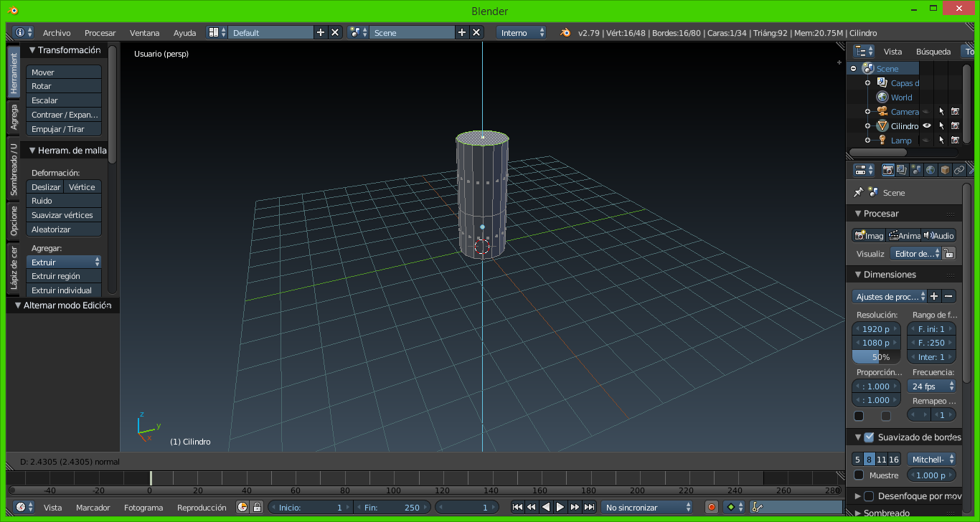Collapse the Transformación panel

pos(32,50)
